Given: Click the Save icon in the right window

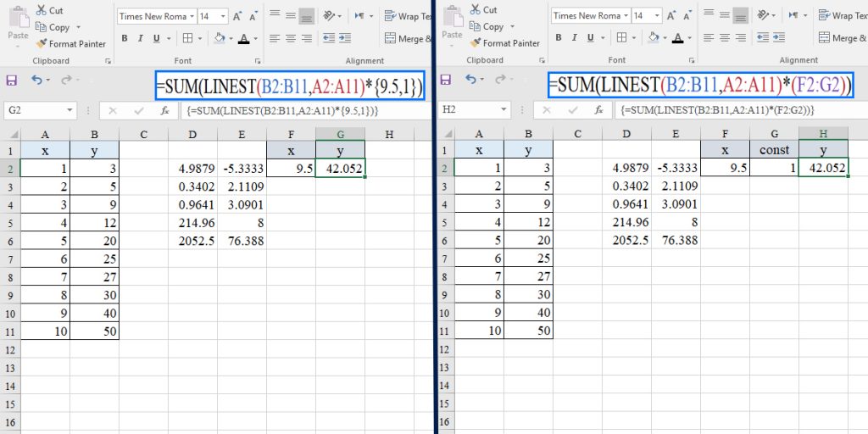Looking at the screenshot, I should pos(446,79).
